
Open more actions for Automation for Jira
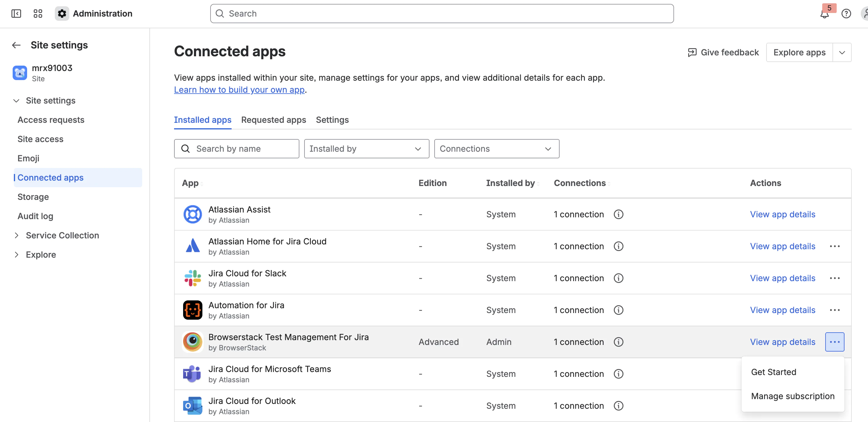pyautogui.click(x=834, y=310)
